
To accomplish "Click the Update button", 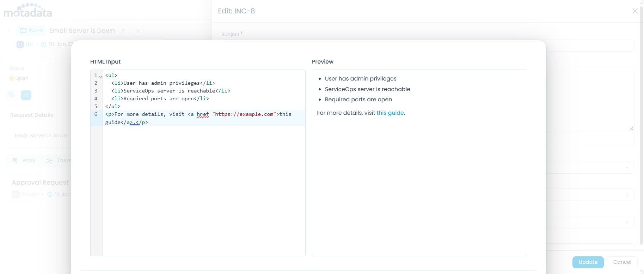I will 588,262.
